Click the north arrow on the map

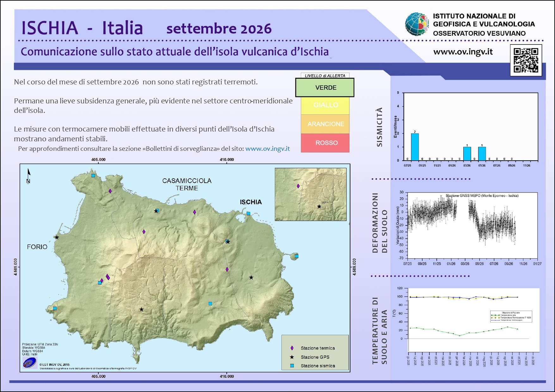click(29, 176)
